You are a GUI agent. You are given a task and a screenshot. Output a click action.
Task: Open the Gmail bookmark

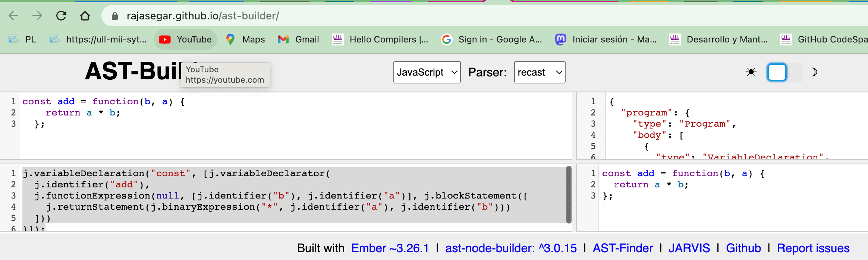299,39
